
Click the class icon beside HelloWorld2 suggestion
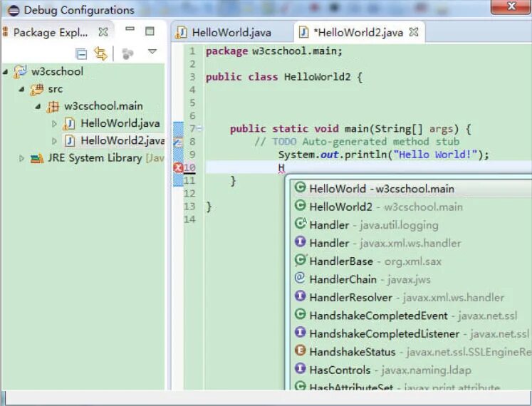[300, 205]
